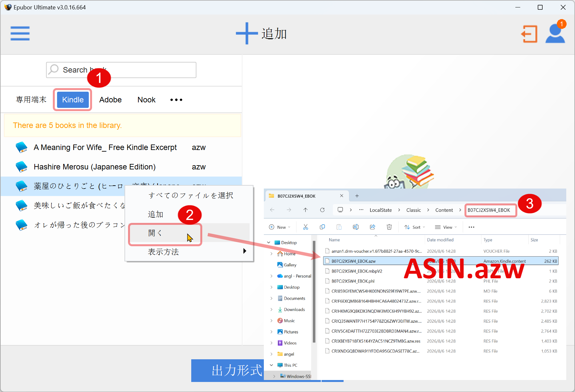
Task: Go up one folder in Explorer
Action: point(305,210)
